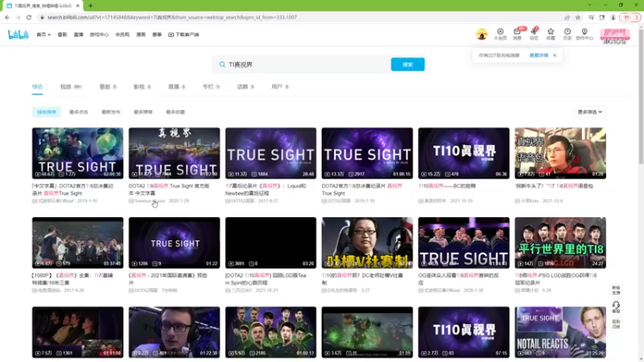
Task: Open the 平行世界里的TI8 video thumbnail
Action: (x=560, y=243)
